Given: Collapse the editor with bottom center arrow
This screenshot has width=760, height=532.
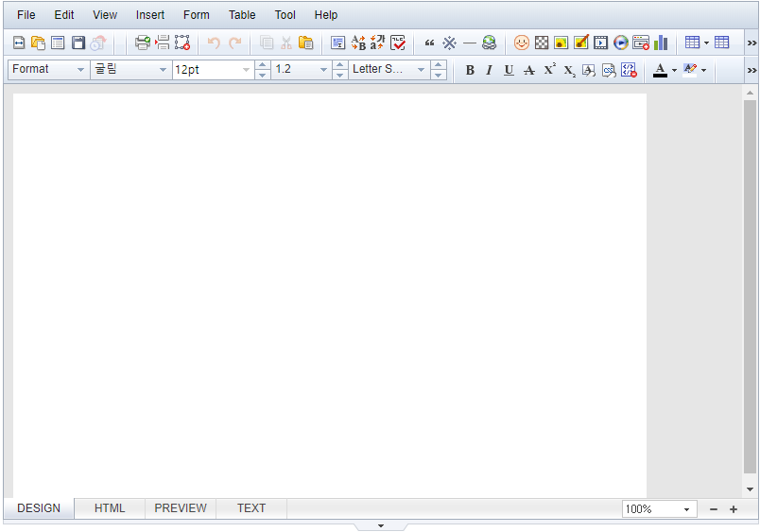Looking at the screenshot, I should [381, 526].
